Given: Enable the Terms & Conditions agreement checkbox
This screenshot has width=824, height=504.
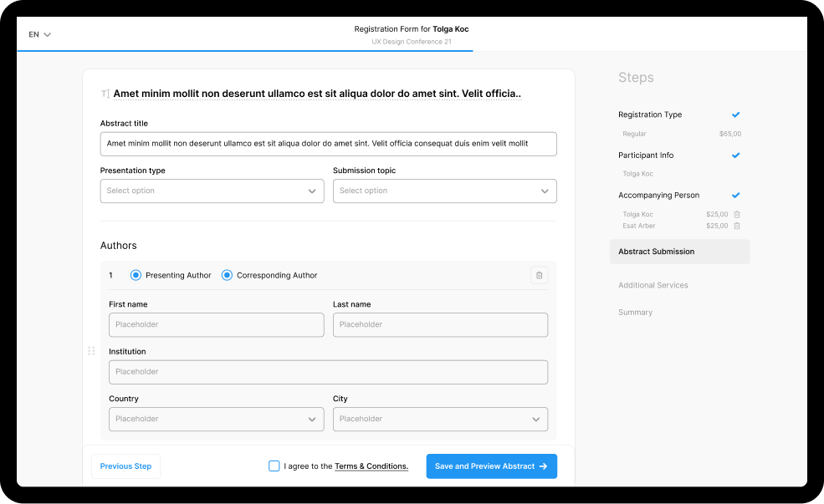Looking at the screenshot, I should point(274,466).
